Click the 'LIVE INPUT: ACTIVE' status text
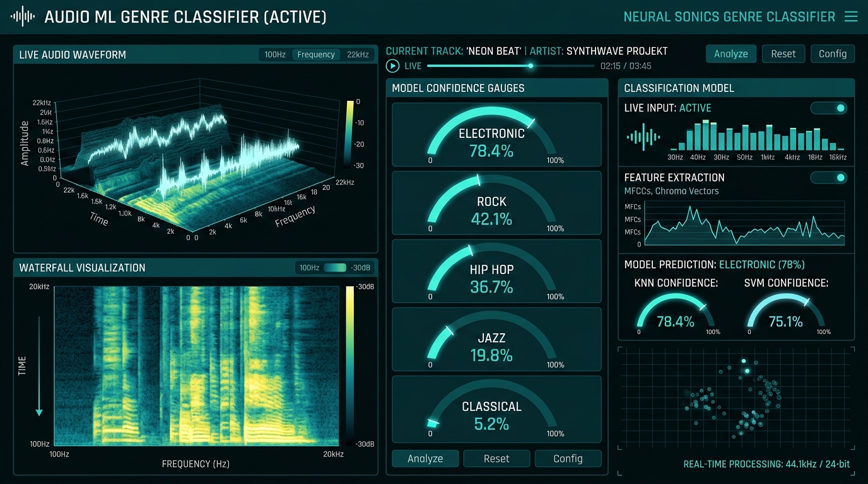This screenshot has height=484, width=868. (x=667, y=108)
